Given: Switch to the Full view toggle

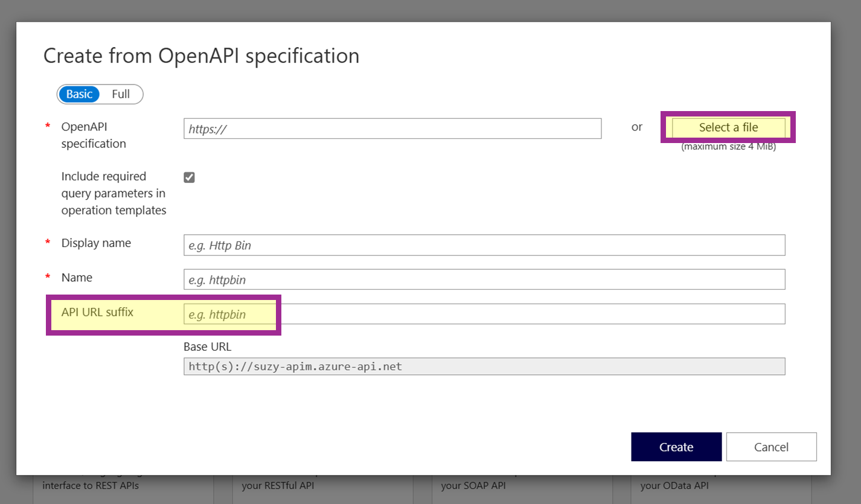Looking at the screenshot, I should coord(121,94).
